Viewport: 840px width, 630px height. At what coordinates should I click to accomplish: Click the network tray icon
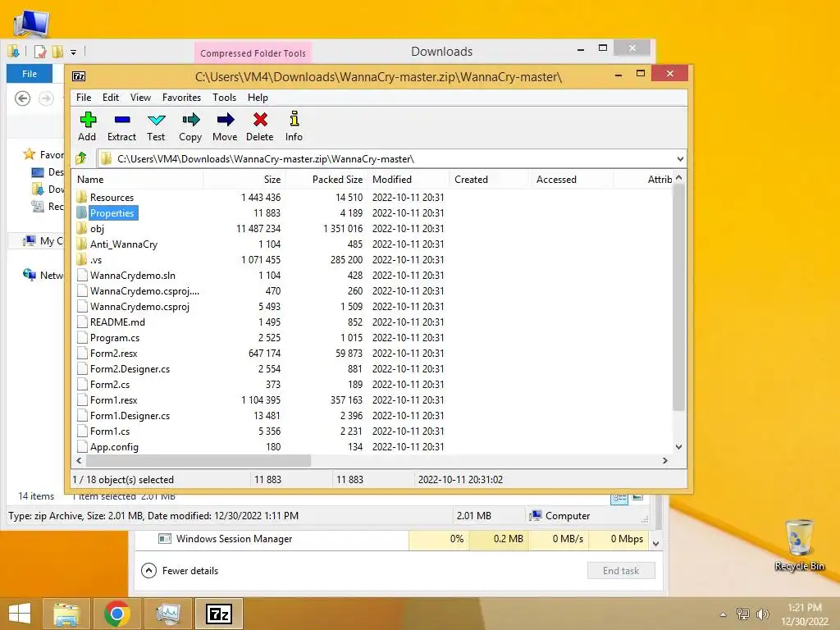(x=742, y=614)
